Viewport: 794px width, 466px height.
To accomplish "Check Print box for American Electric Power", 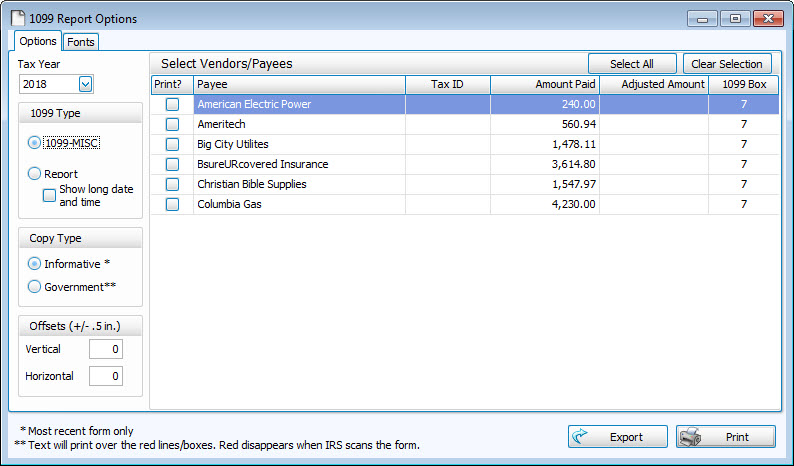I will click(172, 104).
